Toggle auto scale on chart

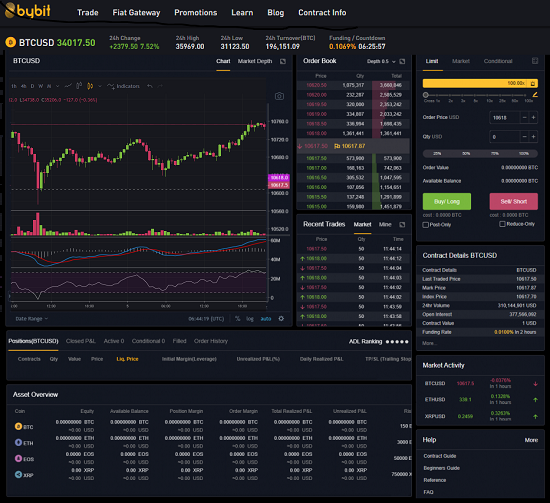point(266,319)
